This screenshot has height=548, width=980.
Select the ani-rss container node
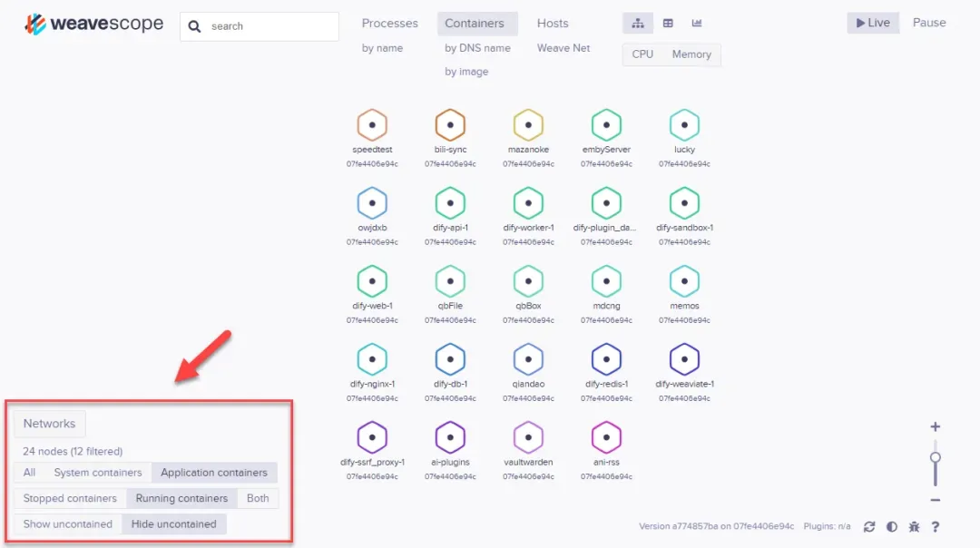pyautogui.click(x=606, y=437)
